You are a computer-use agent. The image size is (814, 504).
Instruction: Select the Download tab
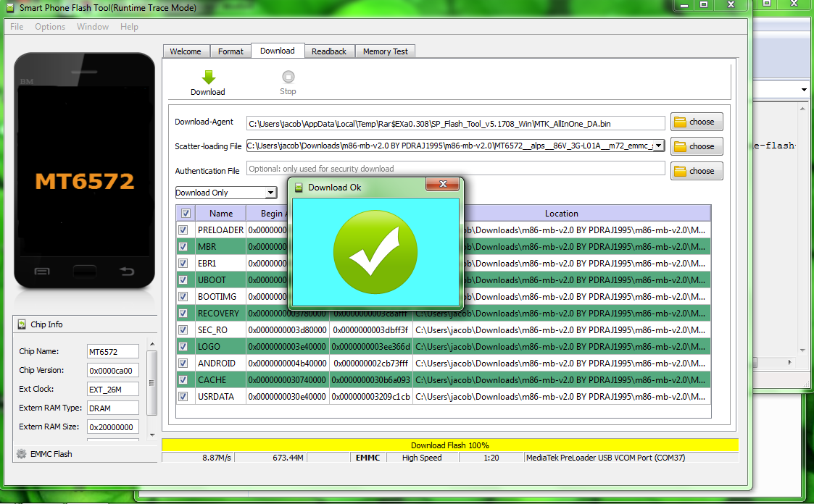click(277, 50)
